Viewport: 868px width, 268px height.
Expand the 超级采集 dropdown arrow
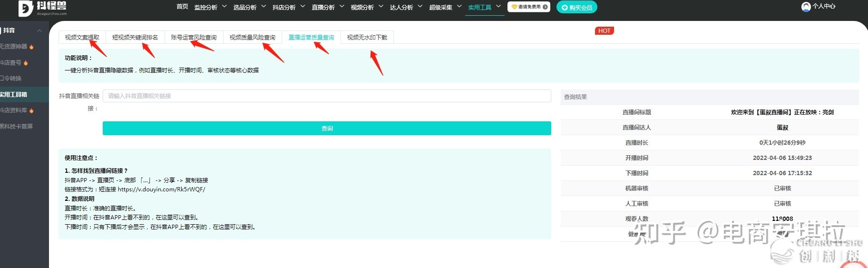[459, 7]
